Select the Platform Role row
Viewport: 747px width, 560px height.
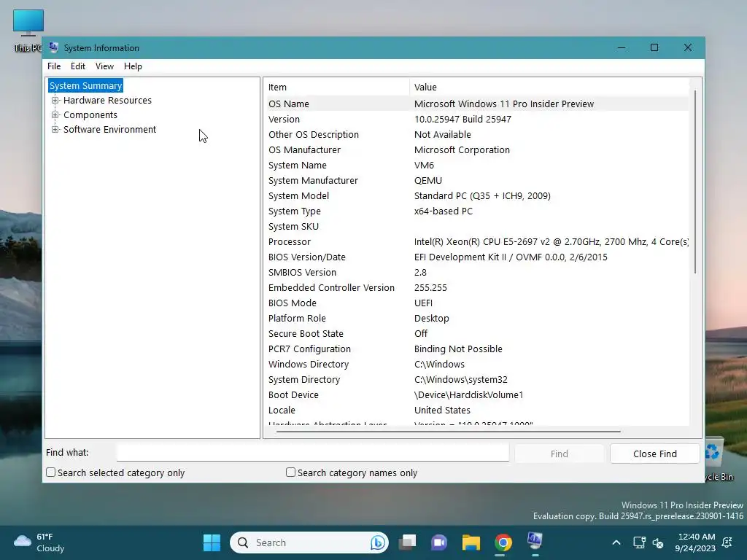(x=477, y=318)
